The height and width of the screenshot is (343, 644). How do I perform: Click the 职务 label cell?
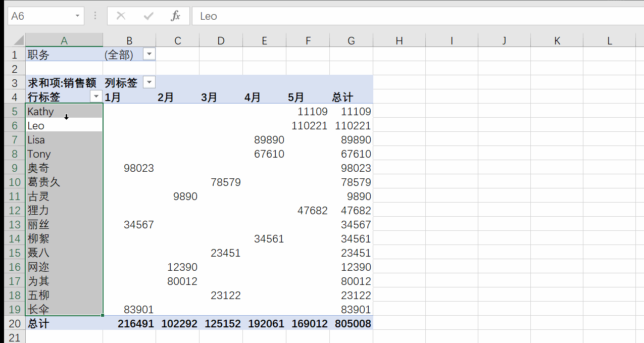tap(64, 55)
